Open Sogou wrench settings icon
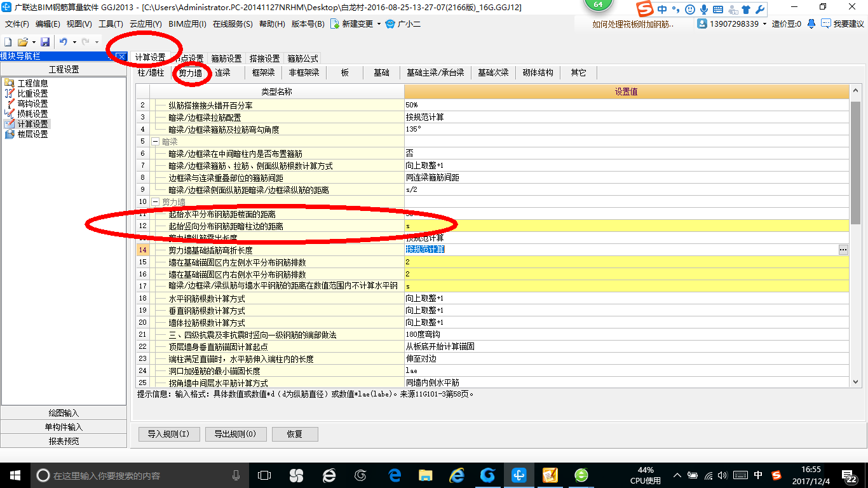Viewport: 868px width, 488px height. click(760, 10)
